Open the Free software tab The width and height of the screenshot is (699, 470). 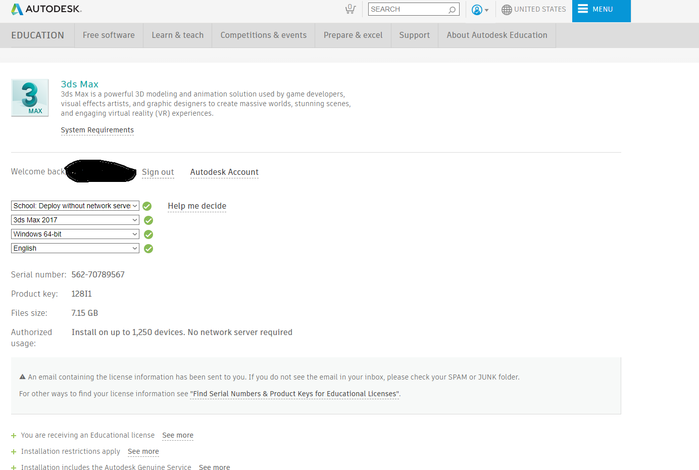pos(108,35)
